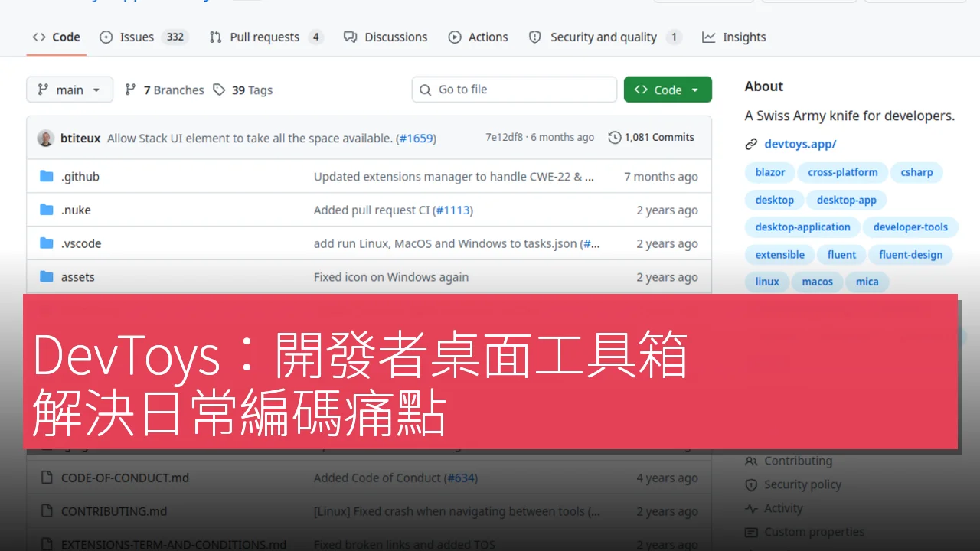Click the 'About' sidebar heading
The height and width of the screenshot is (551, 980).
(764, 86)
